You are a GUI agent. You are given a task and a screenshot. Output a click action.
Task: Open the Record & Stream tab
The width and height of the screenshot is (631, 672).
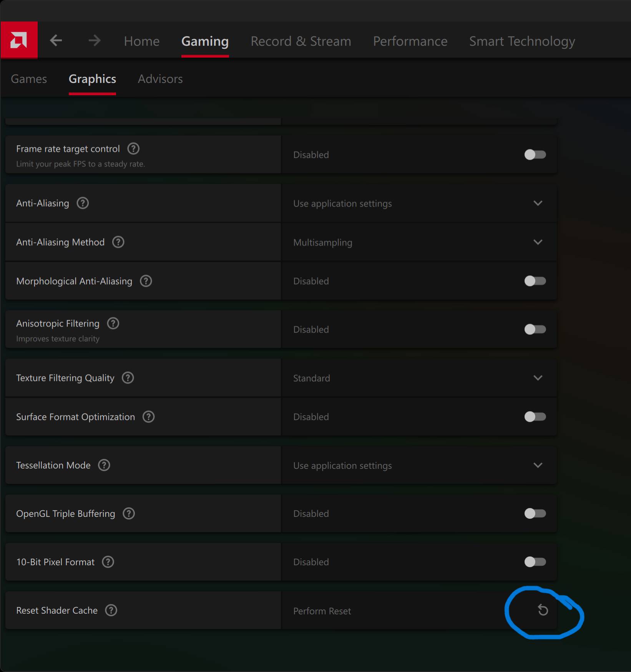(x=301, y=41)
